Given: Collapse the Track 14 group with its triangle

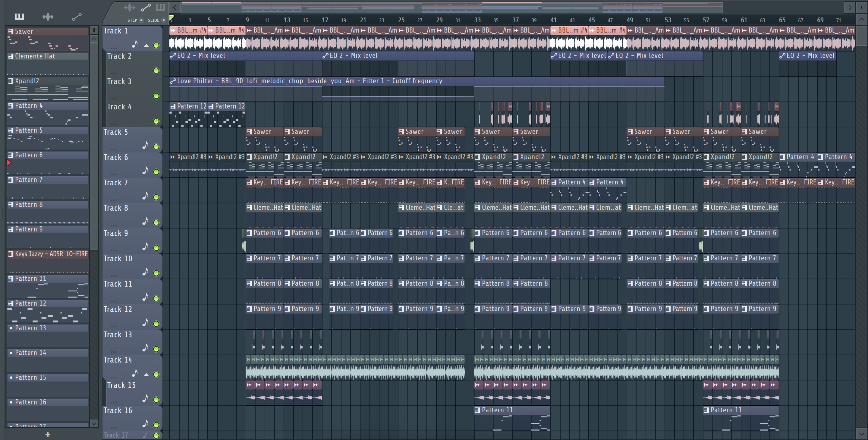Looking at the screenshot, I should pyautogui.click(x=146, y=374).
